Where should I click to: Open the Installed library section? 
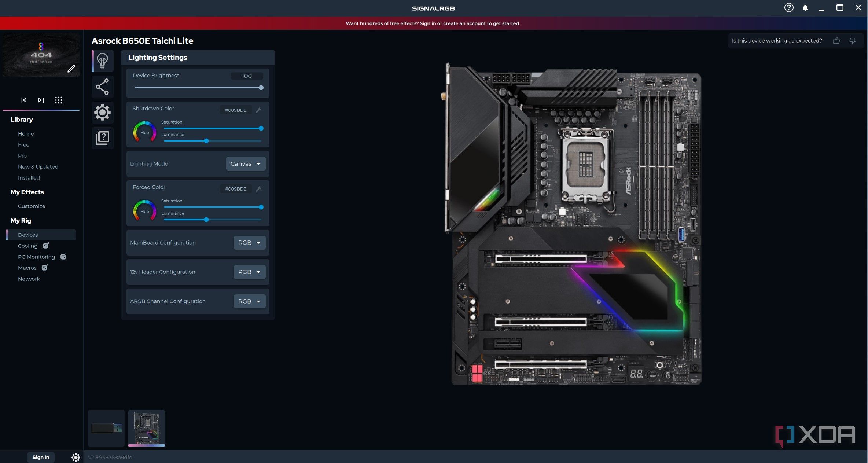click(x=29, y=178)
